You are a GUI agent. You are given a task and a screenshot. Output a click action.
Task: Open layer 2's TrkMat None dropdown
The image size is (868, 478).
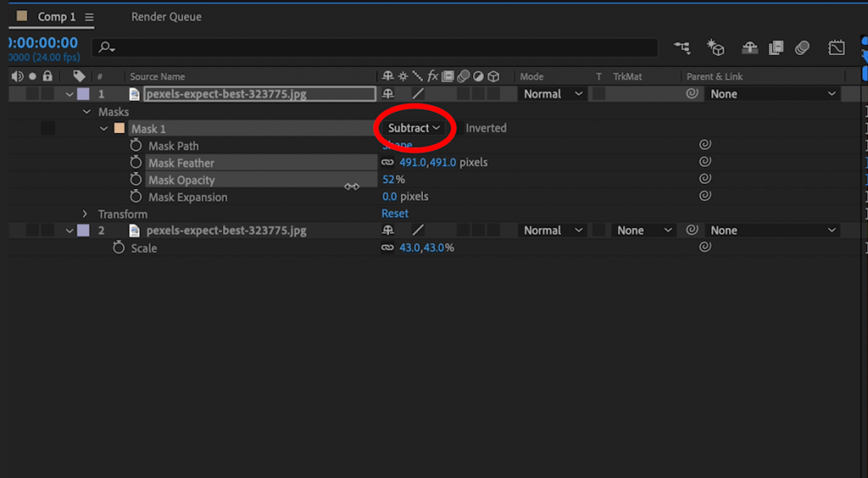[x=644, y=231]
